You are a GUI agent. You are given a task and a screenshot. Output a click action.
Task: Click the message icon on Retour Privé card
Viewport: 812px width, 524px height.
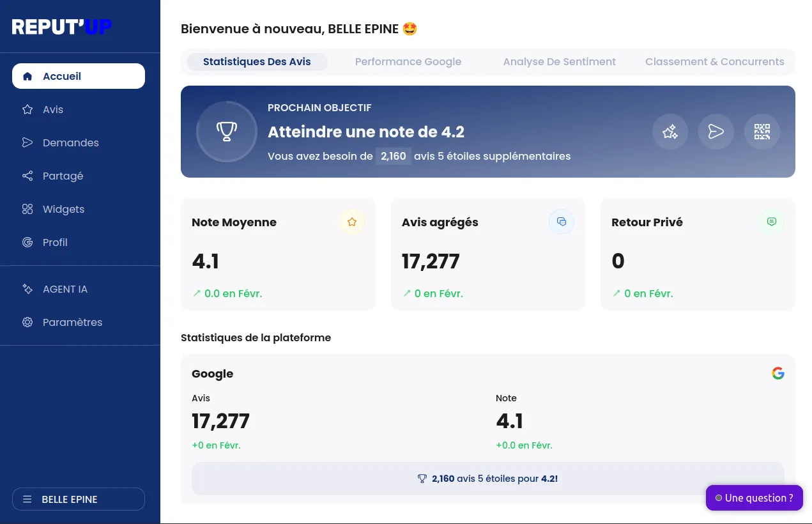point(772,222)
